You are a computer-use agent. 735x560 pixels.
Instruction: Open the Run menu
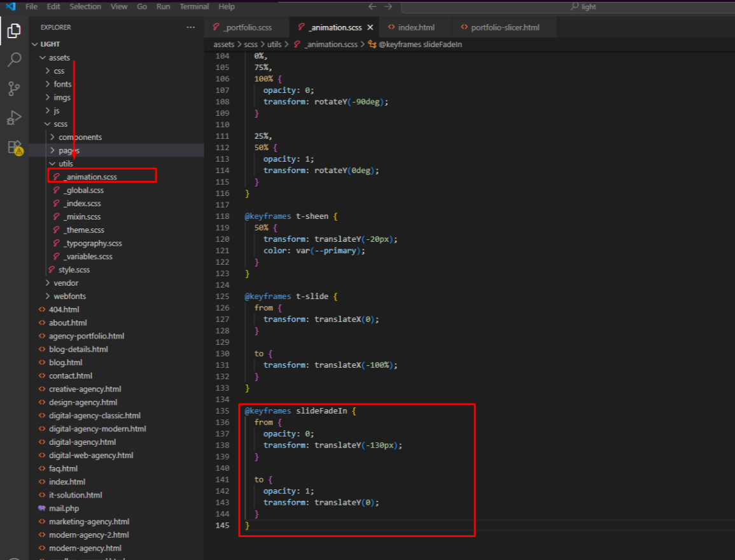point(163,6)
